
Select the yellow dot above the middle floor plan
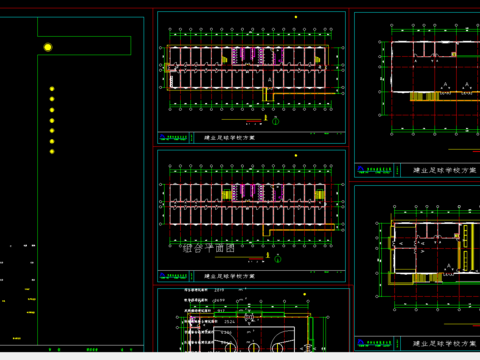tap(296, 156)
